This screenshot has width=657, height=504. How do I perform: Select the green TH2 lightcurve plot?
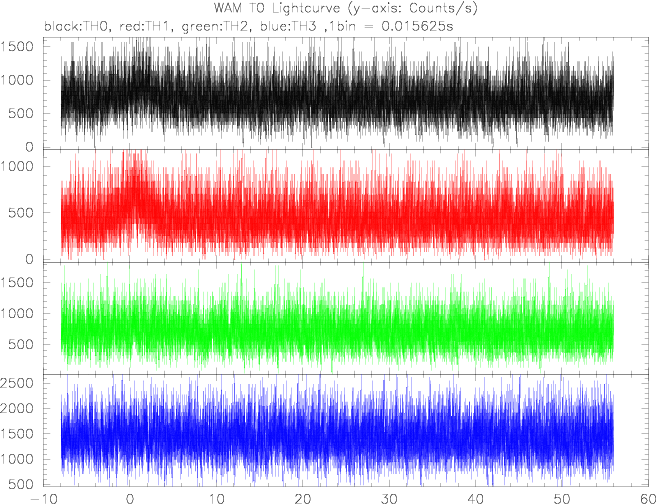pyautogui.click(x=347, y=318)
